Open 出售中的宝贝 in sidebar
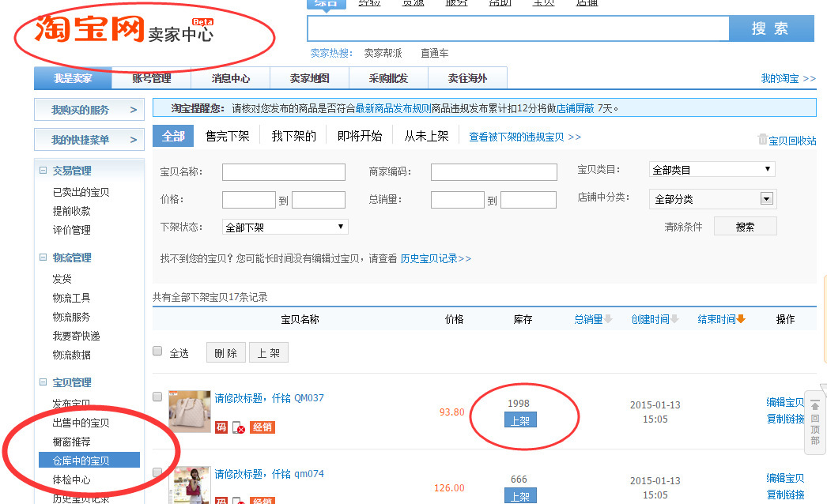 (81, 423)
